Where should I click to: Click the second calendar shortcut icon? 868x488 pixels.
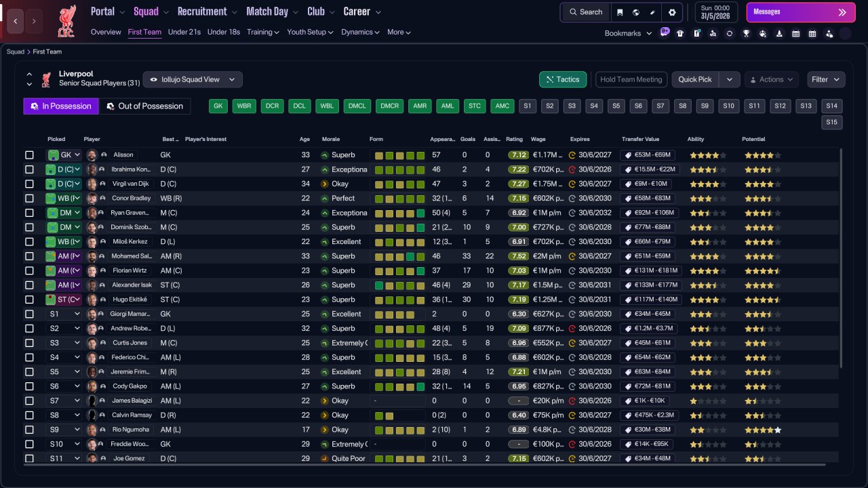812,33
